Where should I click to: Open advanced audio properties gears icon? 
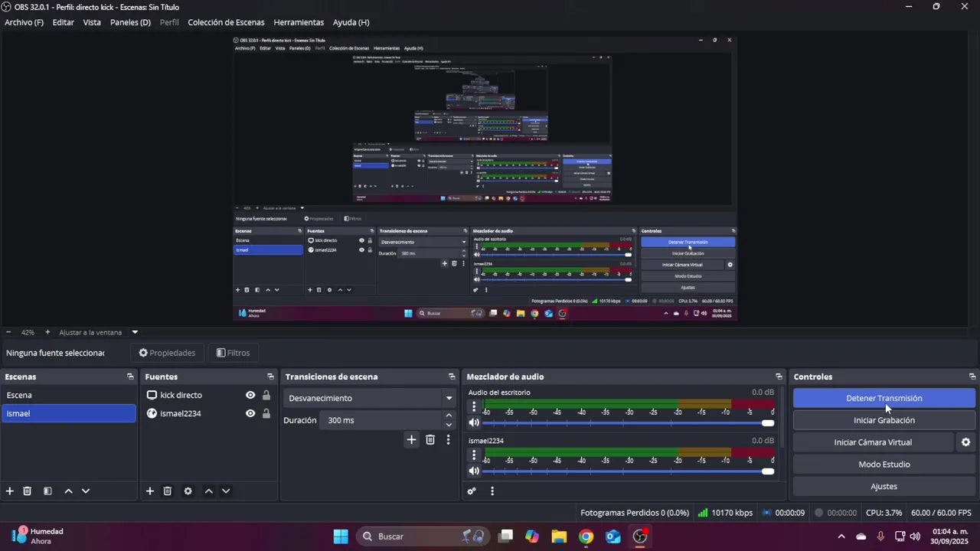[472, 491]
